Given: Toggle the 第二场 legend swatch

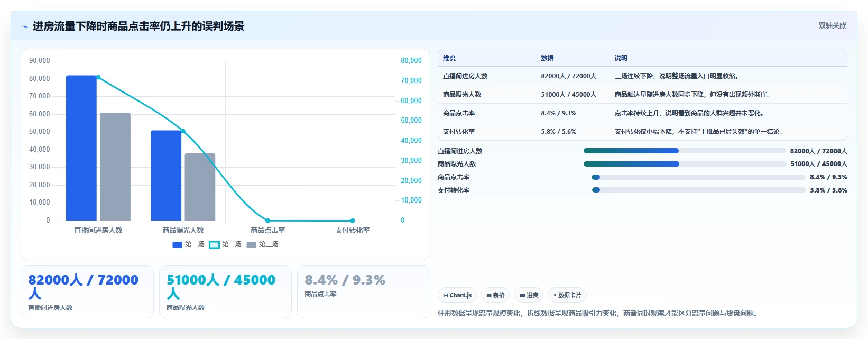Looking at the screenshot, I should point(214,244).
